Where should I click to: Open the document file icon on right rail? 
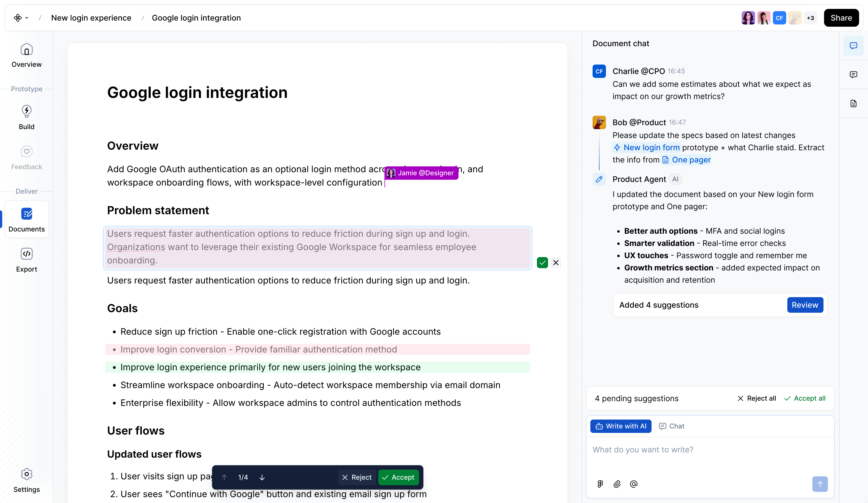(x=853, y=103)
